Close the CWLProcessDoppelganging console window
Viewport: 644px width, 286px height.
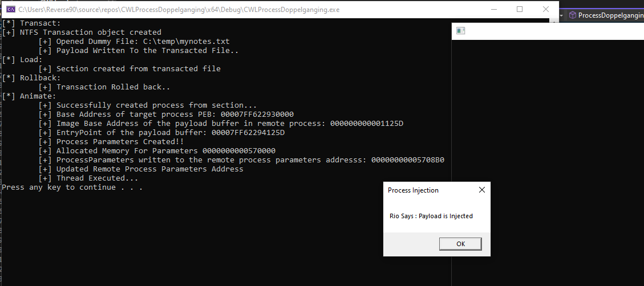click(x=545, y=9)
